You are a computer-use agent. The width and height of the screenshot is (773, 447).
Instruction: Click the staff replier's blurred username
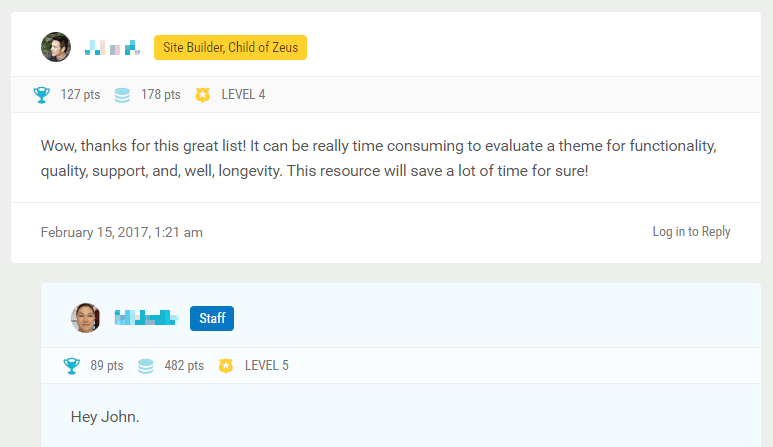click(146, 318)
